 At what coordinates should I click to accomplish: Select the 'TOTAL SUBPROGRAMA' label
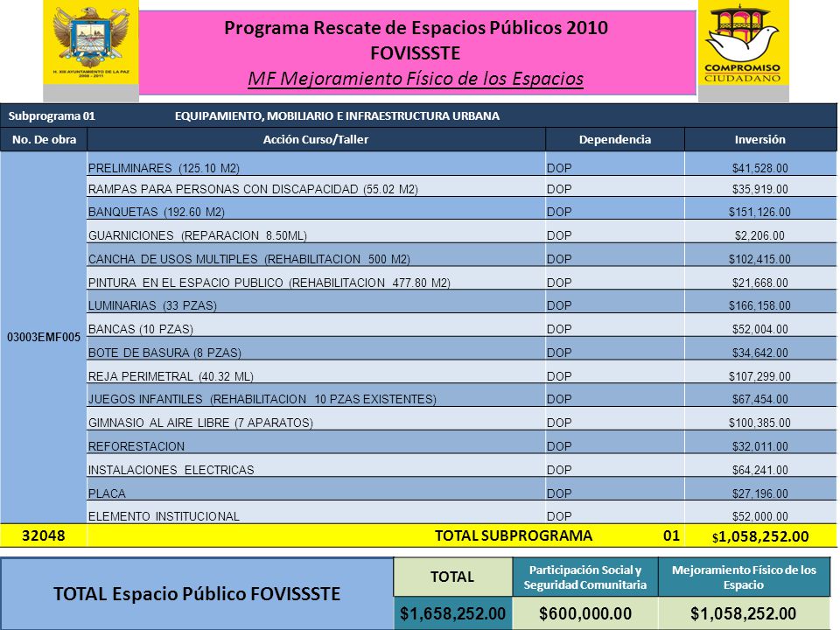(514, 535)
